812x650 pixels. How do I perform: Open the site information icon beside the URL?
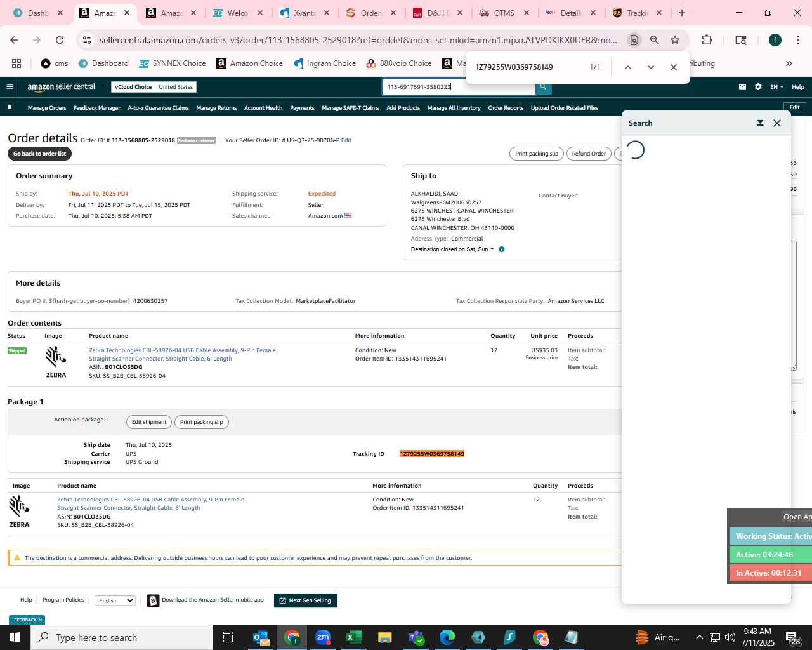click(87, 40)
